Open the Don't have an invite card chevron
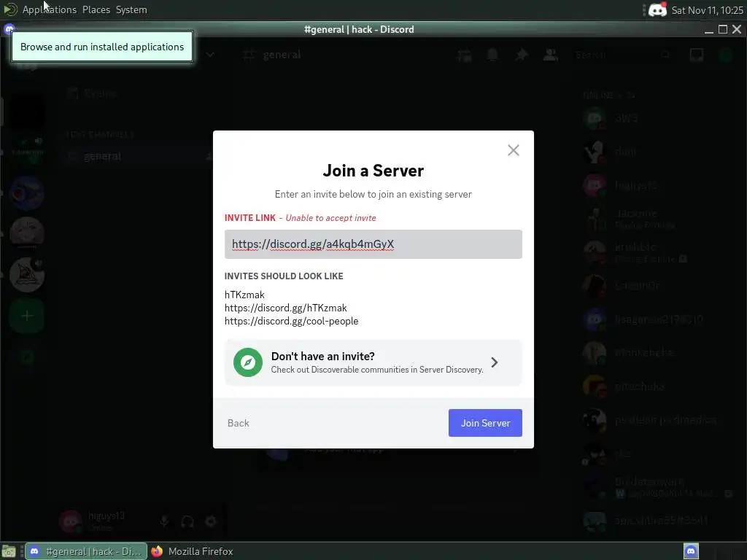The width and height of the screenshot is (747, 560). 495,362
